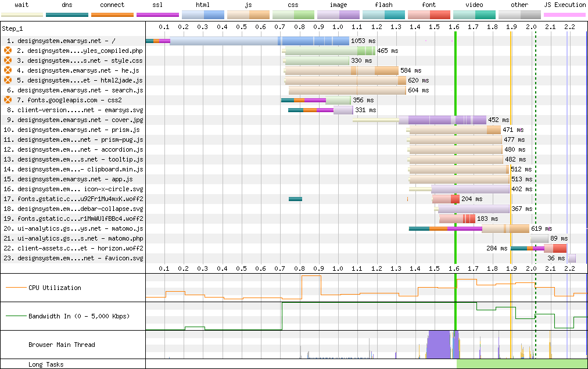
Task: Click the render-blocking icon beside html2jade.js row
Action: (x=8, y=80)
